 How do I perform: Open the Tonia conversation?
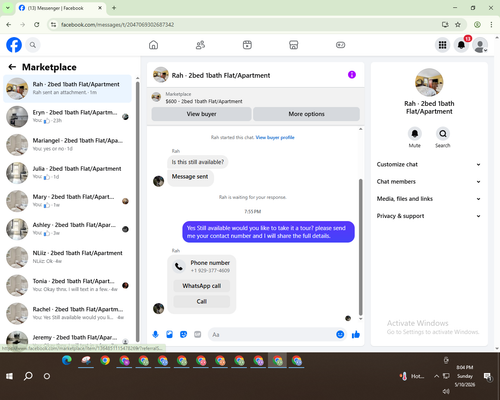(67, 285)
